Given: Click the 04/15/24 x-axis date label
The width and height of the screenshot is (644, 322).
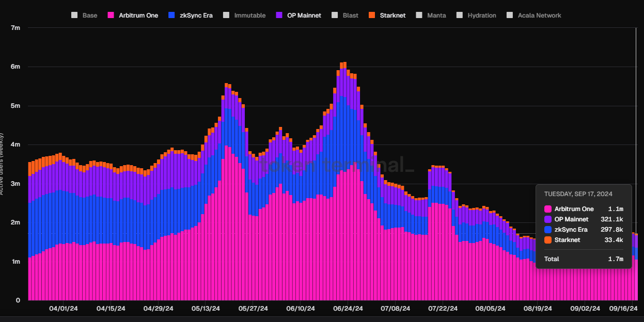Looking at the screenshot, I should [111, 309].
